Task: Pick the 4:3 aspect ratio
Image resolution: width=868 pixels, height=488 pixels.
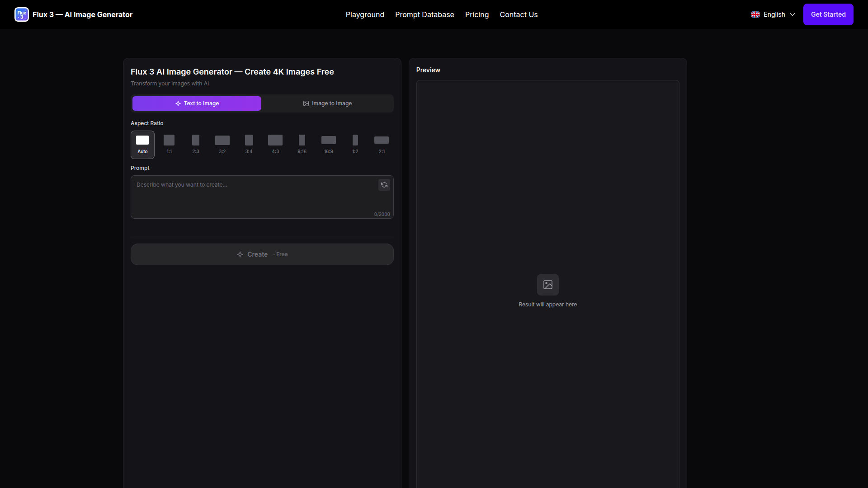Action: [275, 145]
